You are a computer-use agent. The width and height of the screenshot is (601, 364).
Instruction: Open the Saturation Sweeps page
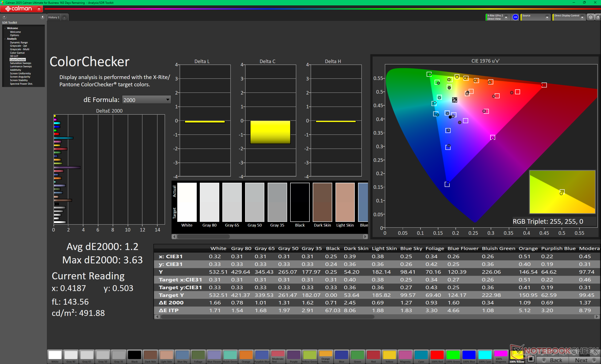20,63
